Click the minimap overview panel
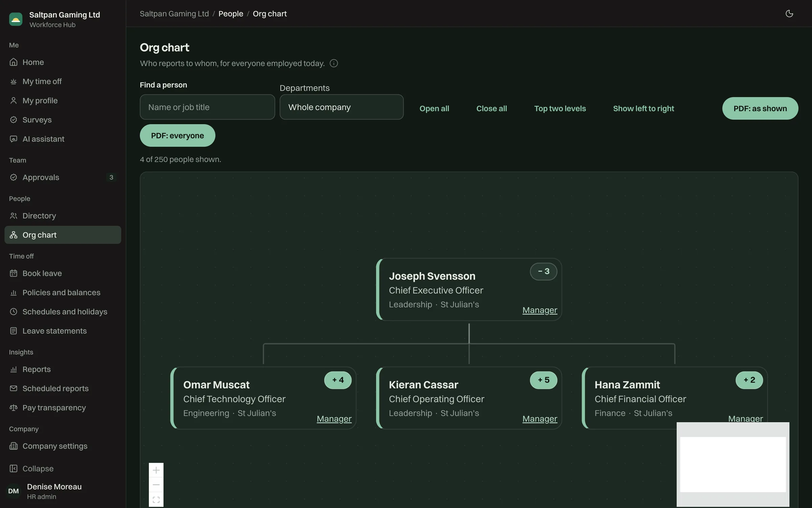This screenshot has width=812, height=508. click(x=733, y=464)
